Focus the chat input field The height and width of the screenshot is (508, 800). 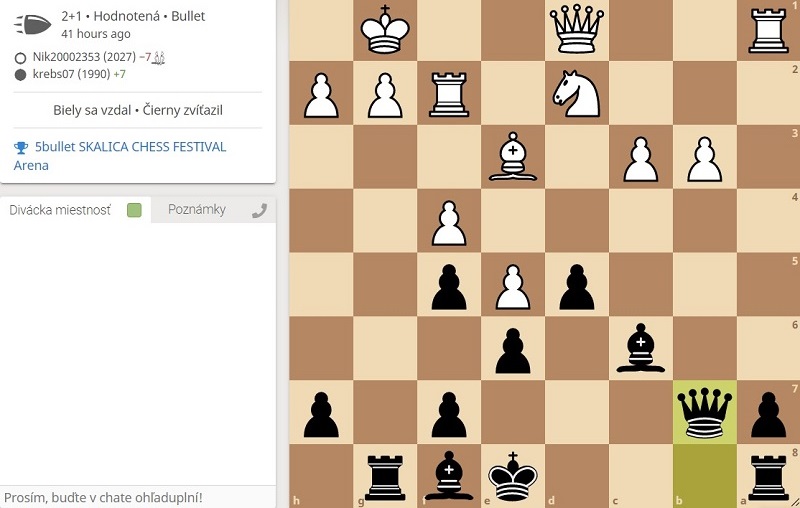(x=138, y=497)
